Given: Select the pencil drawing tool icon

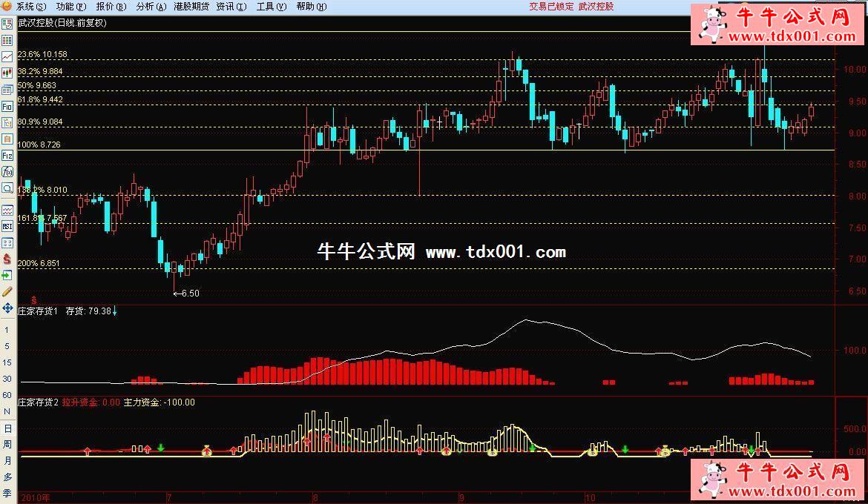Looking at the screenshot, I should 7,291.
